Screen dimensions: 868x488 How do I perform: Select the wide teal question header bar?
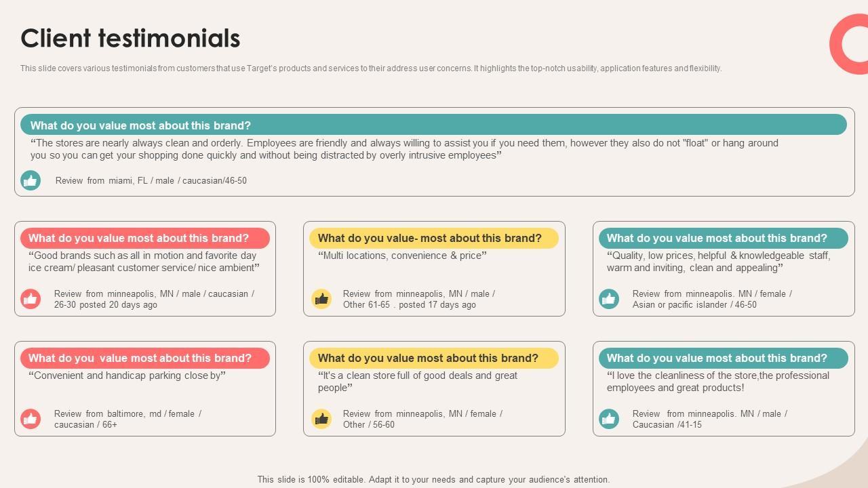(433, 125)
